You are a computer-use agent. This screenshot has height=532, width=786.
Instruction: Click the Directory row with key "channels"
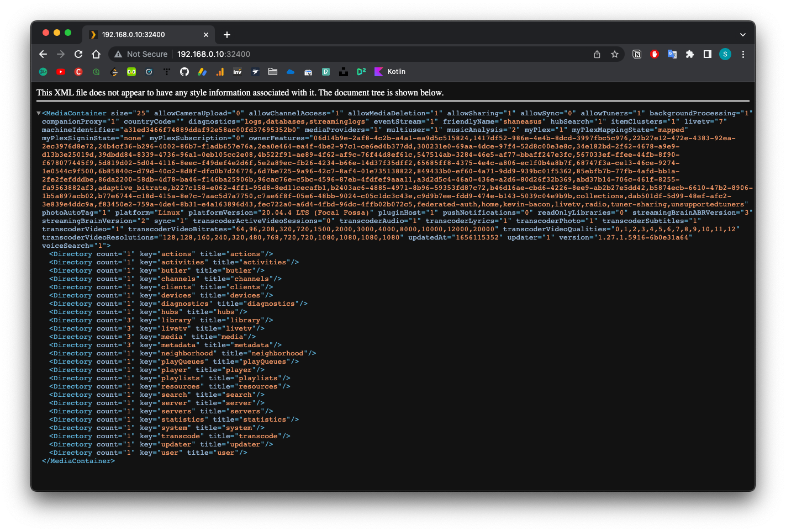click(166, 279)
